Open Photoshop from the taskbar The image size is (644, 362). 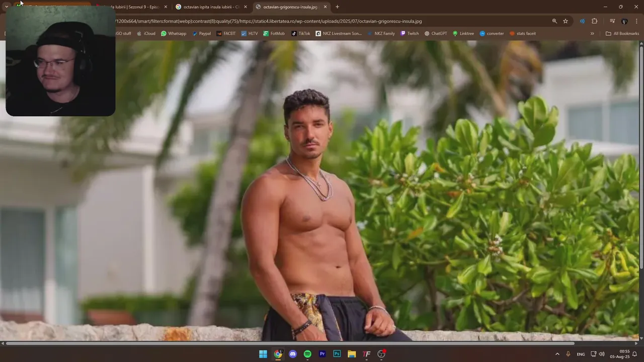pos(337,354)
